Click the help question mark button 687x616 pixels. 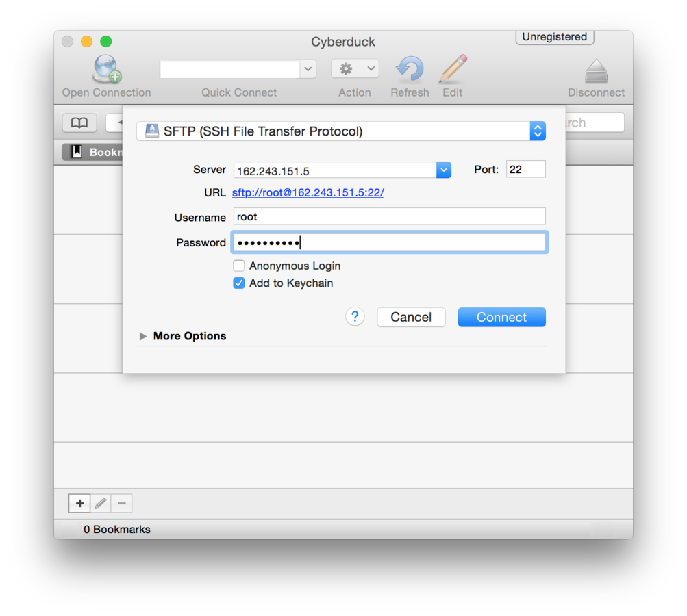(355, 316)
